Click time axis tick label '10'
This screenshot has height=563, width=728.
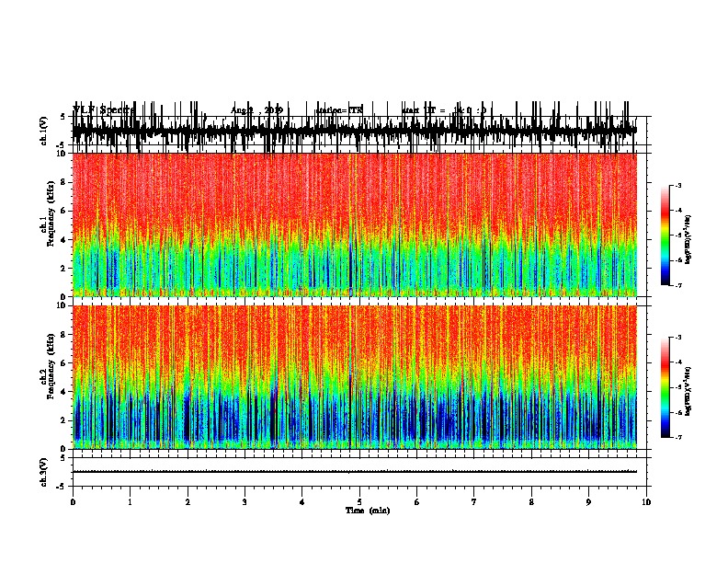pyautogui.click(x=645, y=501)
